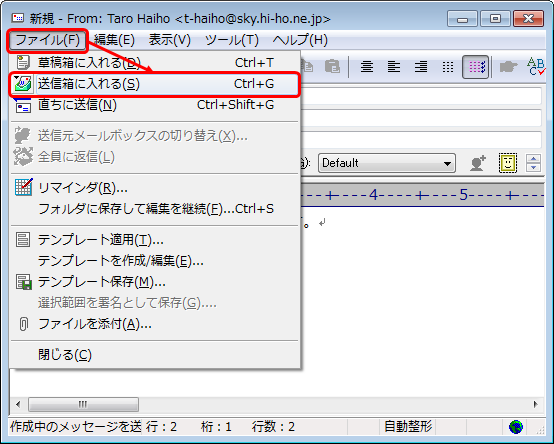Open the Default dropdown list
The height and width of the screenshot is (444, 554).
click(x=387, y=163)
